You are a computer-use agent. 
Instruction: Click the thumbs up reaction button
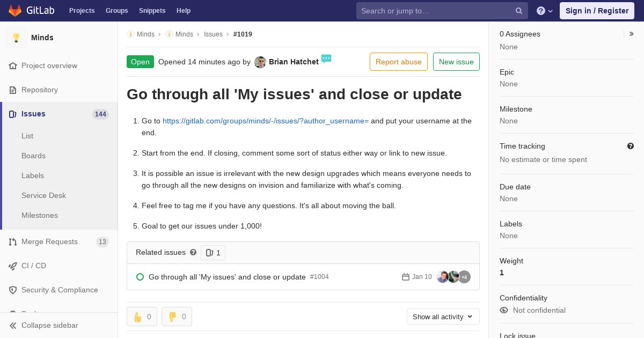142,317
